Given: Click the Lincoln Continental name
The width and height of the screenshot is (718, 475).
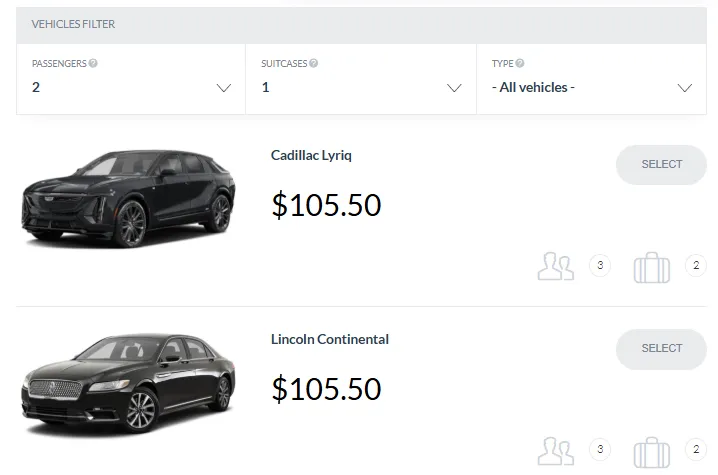Looking at the screenshot, I should click(x=329, y=340).
